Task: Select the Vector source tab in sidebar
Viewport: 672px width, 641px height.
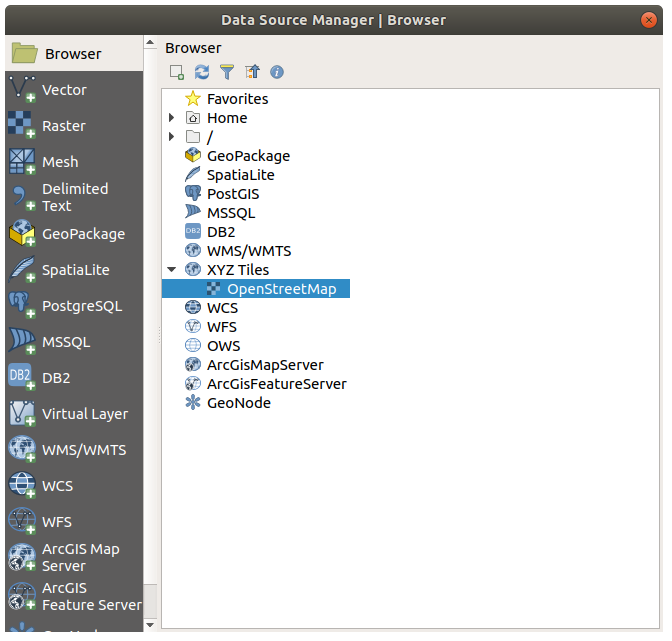Action: pyautogui.click(x=64, y=90)
